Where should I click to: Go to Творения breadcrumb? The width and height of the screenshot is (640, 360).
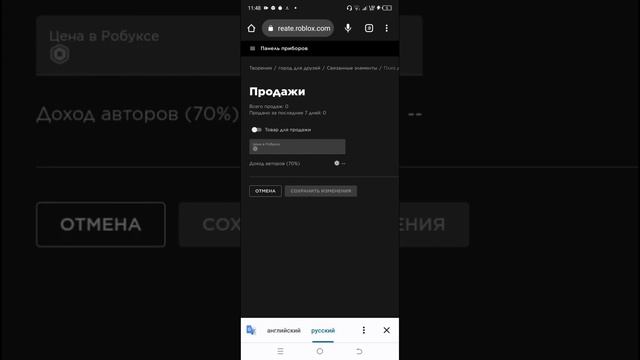260,68
